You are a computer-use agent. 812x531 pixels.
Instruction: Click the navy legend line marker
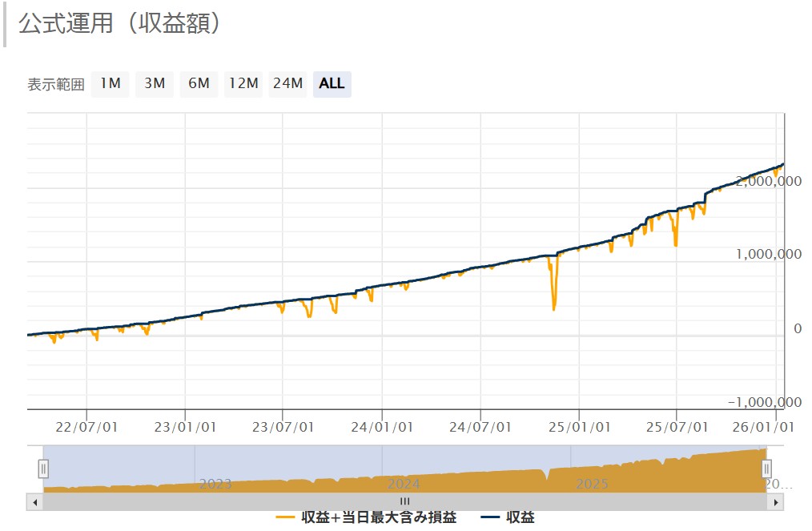click(490, 517)
